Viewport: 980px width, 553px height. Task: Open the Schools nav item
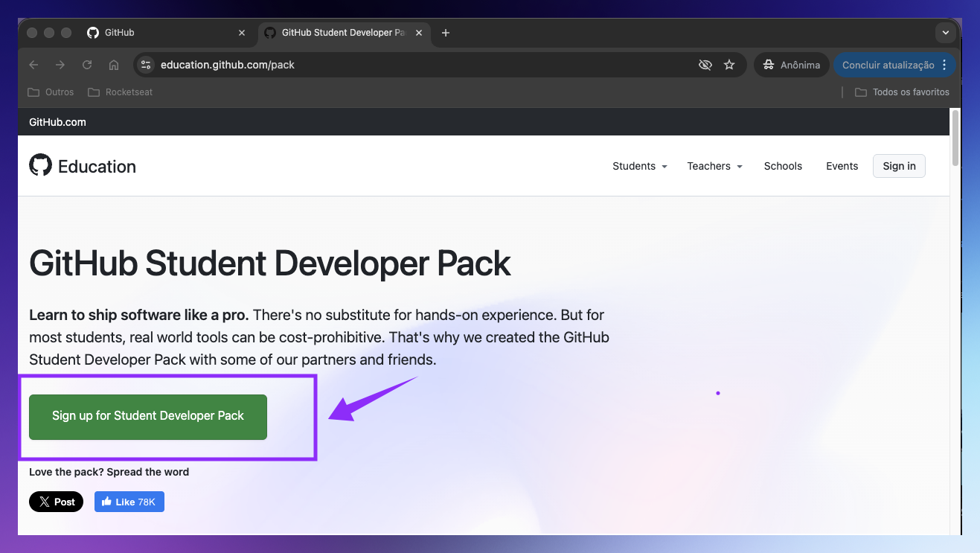783,166
